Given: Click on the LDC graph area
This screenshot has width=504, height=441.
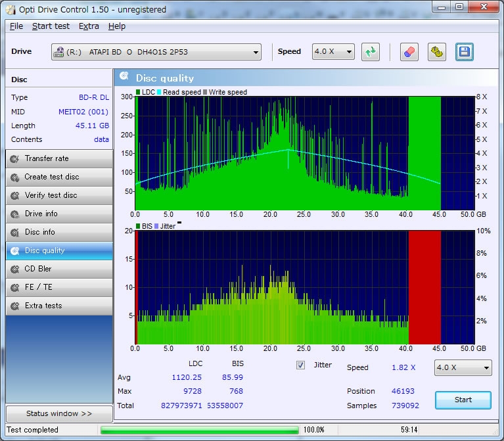Looking at the screenshot, I should (x=304, y=153).
